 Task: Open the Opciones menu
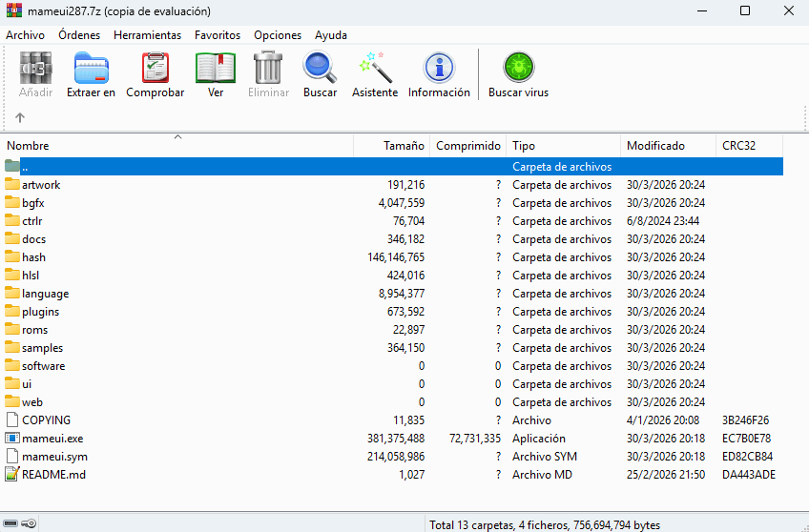click(278, 35)
